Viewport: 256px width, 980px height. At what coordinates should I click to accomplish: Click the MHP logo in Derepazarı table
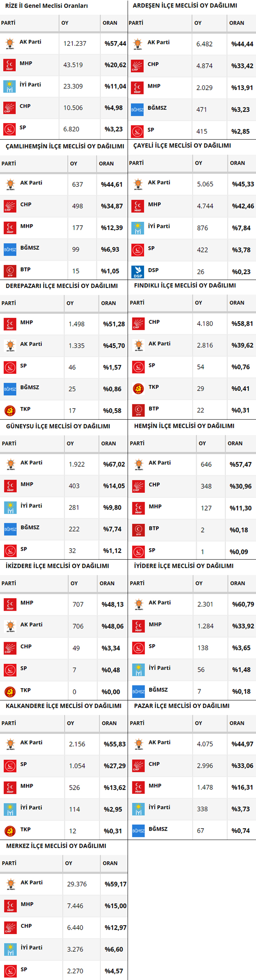tap(10, 324)
